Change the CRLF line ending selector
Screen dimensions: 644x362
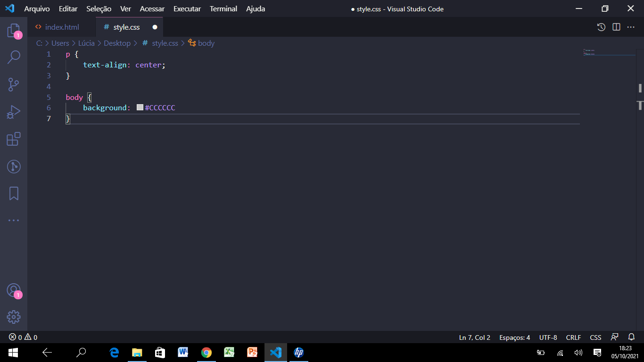(x=574, y=337)
